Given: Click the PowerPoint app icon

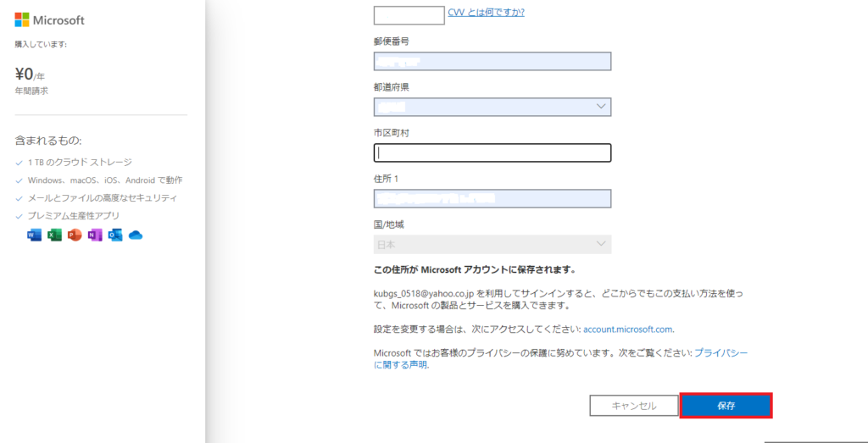Looking at the screenshot, I should [x=75, y=235].
